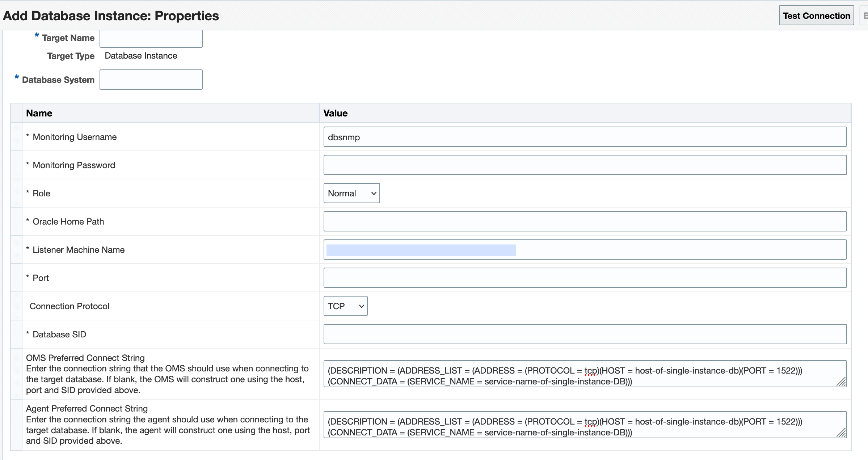Viewport: 868px width, 460px height.
Task: Focus the Monitoring Password field
Action: 585,165
